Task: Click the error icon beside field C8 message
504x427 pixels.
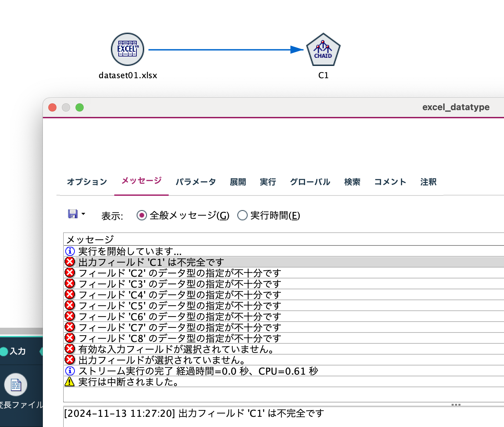Action: 69,338
